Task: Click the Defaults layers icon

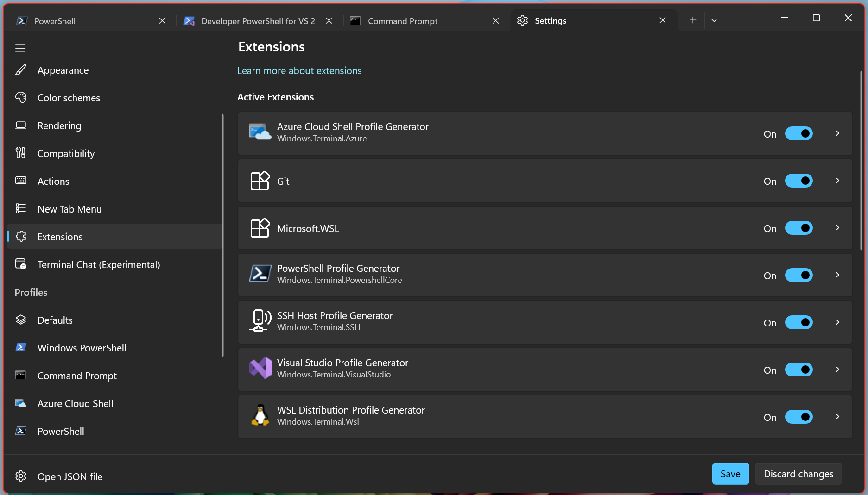Action: point(21,320)
